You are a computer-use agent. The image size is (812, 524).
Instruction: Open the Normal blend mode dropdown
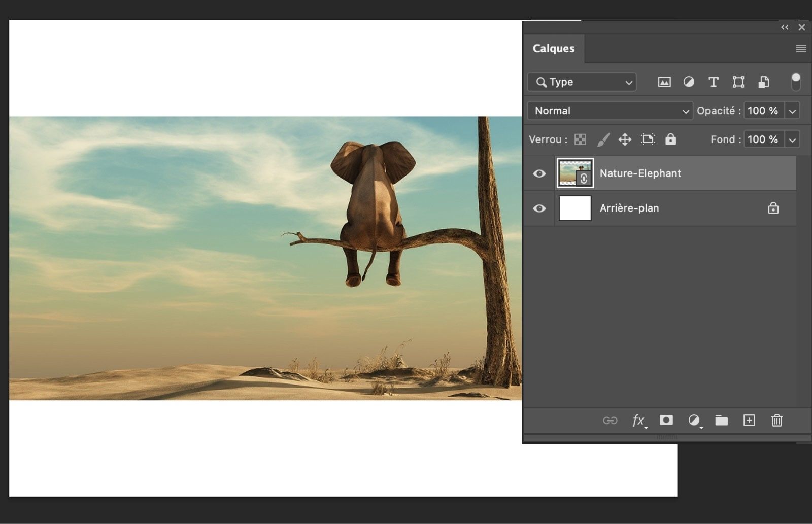[610, 111]
